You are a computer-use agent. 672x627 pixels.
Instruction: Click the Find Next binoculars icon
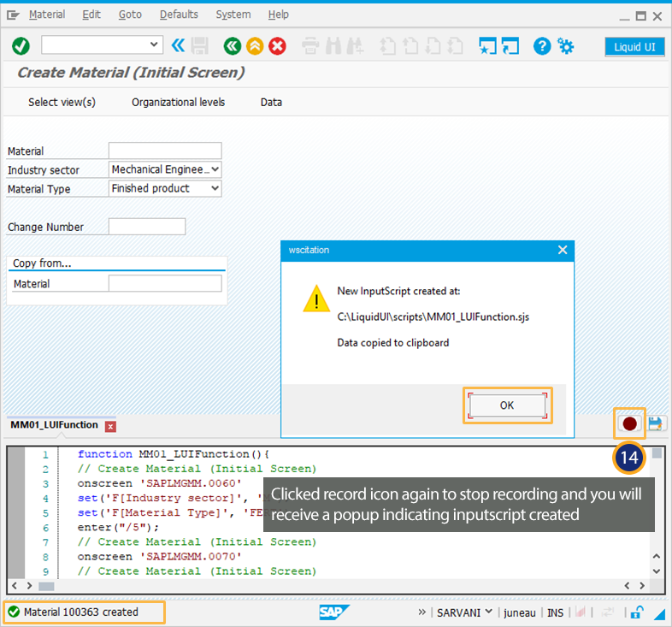click(x=355, y=46)
